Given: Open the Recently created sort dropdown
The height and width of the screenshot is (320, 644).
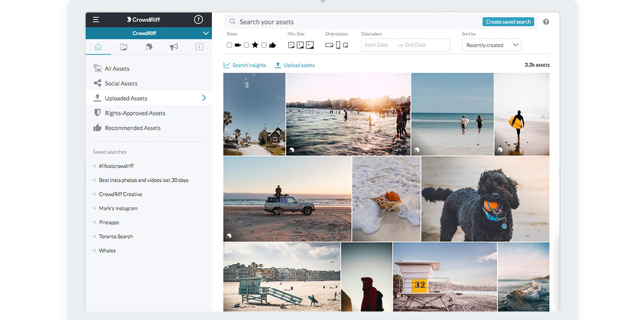Looking at the screenshot, I should (x=491, y=45).
